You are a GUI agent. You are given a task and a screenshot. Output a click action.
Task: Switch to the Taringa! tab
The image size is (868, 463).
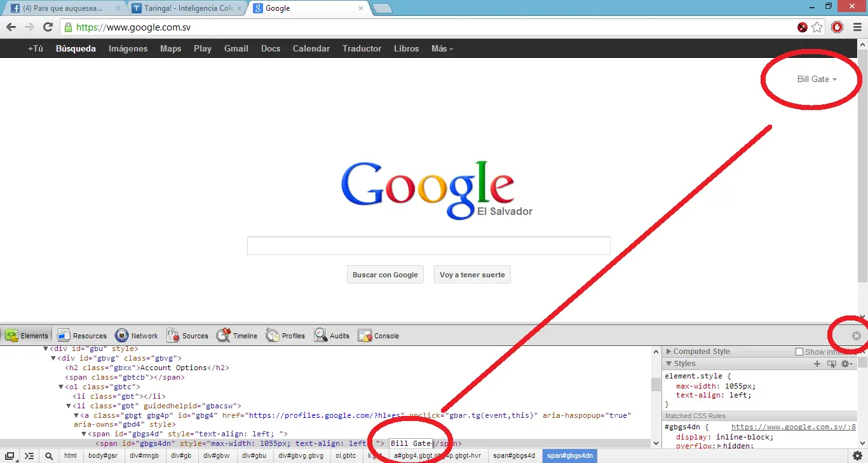(187, 8)
